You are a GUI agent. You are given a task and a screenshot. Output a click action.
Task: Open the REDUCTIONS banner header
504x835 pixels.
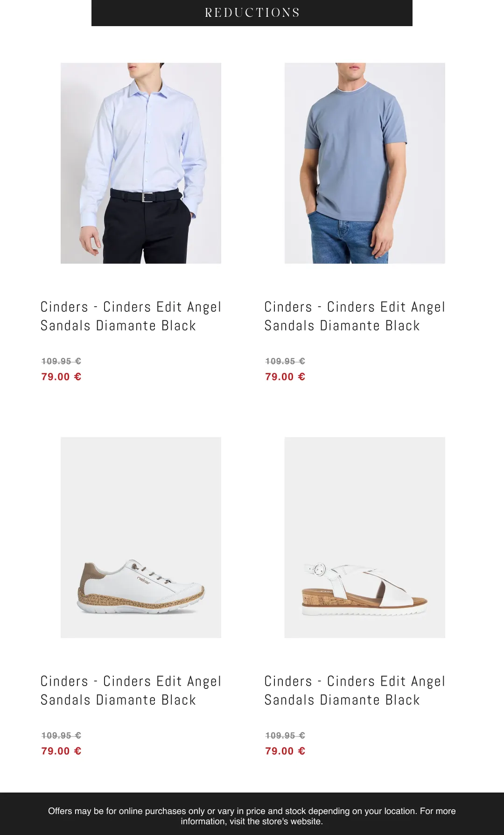[x=252, y=13]
